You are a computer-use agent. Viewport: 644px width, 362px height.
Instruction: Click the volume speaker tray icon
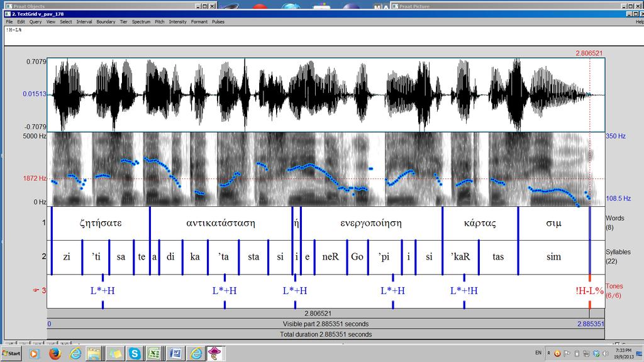tap(606, 353)
